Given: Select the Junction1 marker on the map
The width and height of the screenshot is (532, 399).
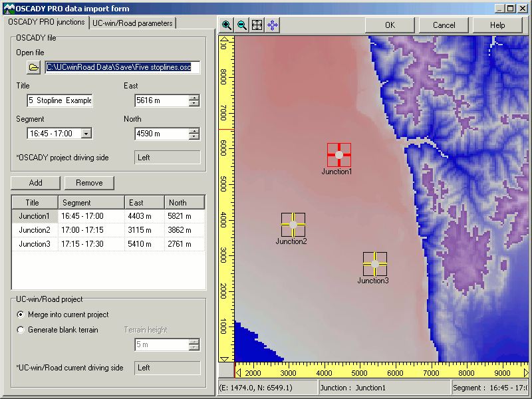Looking at the screenshot, I should 339,155.
